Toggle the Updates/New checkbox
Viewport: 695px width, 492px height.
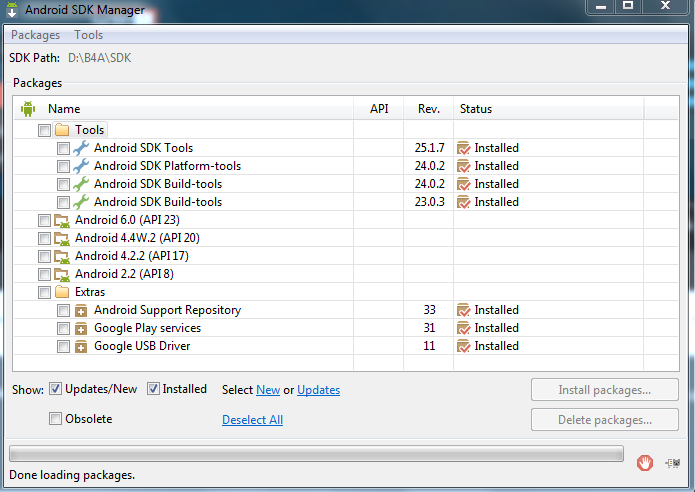pos(56,389)
